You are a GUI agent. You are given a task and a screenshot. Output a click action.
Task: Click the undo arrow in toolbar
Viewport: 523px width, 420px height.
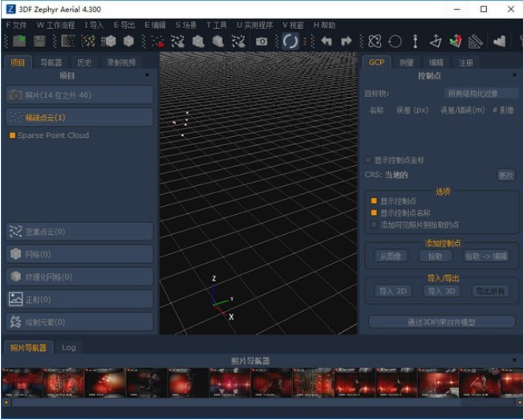(x=326, y=41)
